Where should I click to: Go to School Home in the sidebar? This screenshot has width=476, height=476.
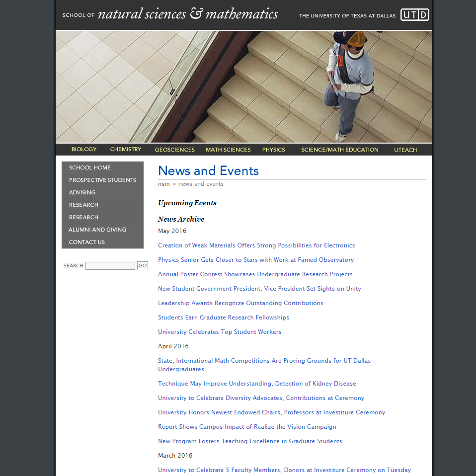[x=90, y=168]
